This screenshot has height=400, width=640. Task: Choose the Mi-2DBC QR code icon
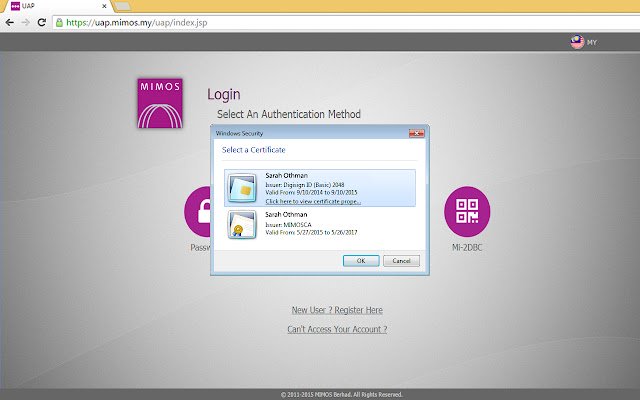(x=467, y=211)
